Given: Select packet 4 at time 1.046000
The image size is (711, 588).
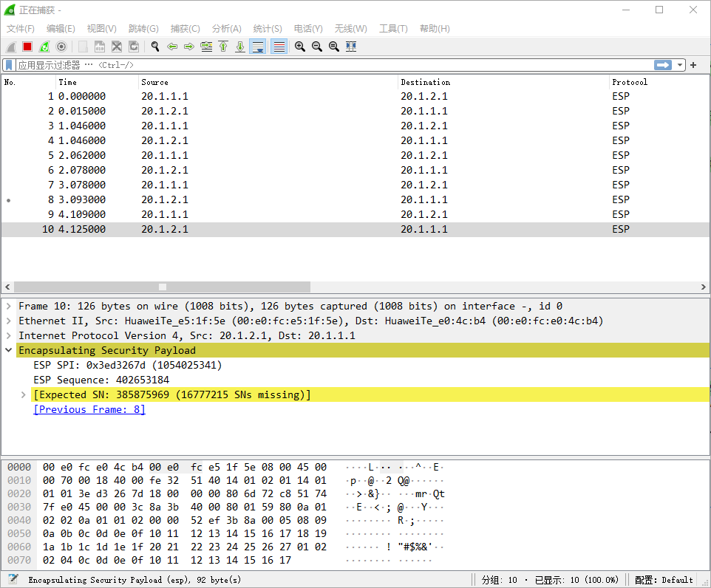Looking at the screenshot, I should [x=355, y=140].
